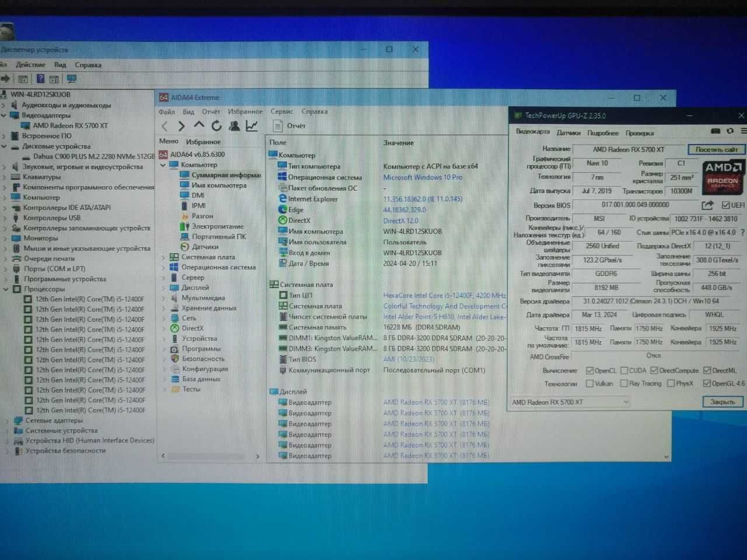This screenshot has width=747, height=560.
Task: Select DMI item in AIDA64 tree
Action: [x=198, y=195]
